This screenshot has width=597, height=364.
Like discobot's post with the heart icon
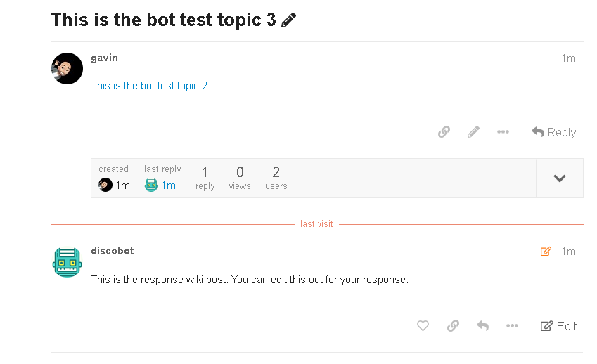tap(423, 325)
